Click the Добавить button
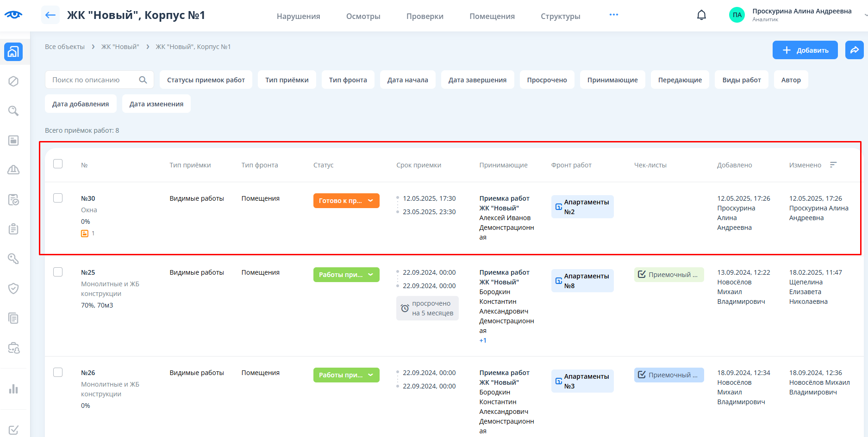Viewport: 868px width, 437px height. [805, 50]
